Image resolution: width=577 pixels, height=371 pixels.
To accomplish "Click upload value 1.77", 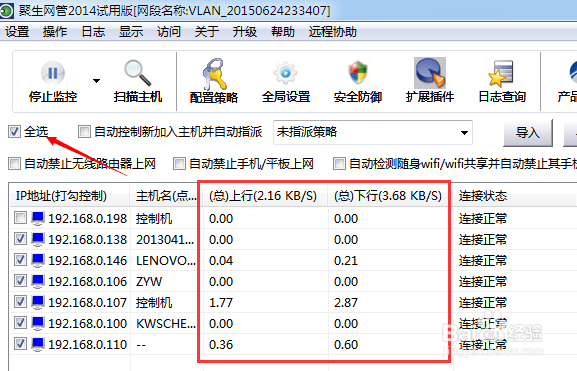I will (221, 303).
